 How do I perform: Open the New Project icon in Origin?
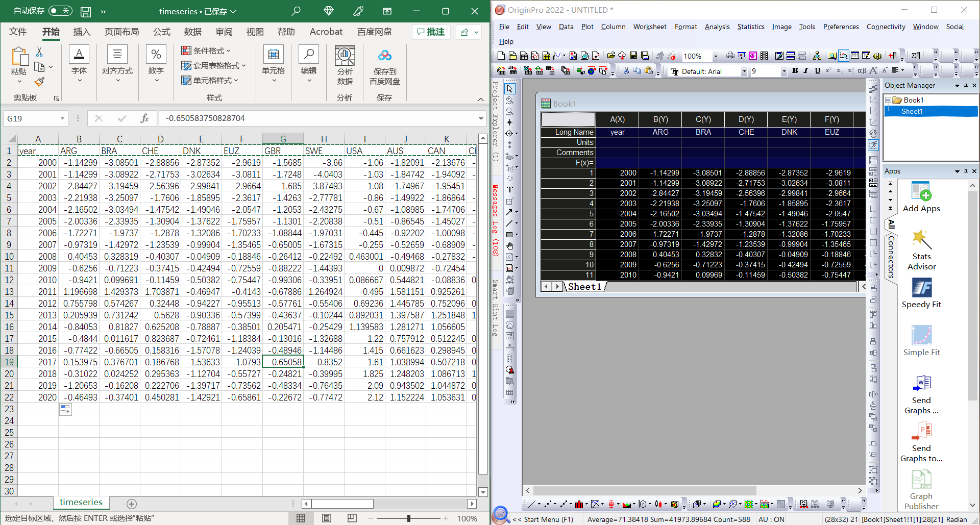coord(501,56)
